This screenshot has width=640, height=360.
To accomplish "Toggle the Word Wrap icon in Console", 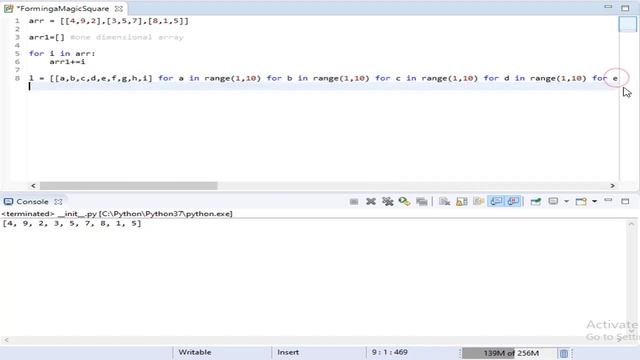I will click(x=478, y=202).
